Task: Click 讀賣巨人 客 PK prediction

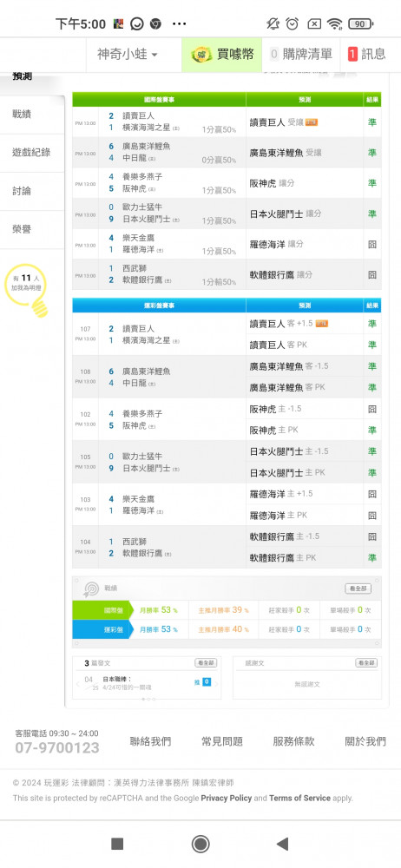Action: point(278,345)
